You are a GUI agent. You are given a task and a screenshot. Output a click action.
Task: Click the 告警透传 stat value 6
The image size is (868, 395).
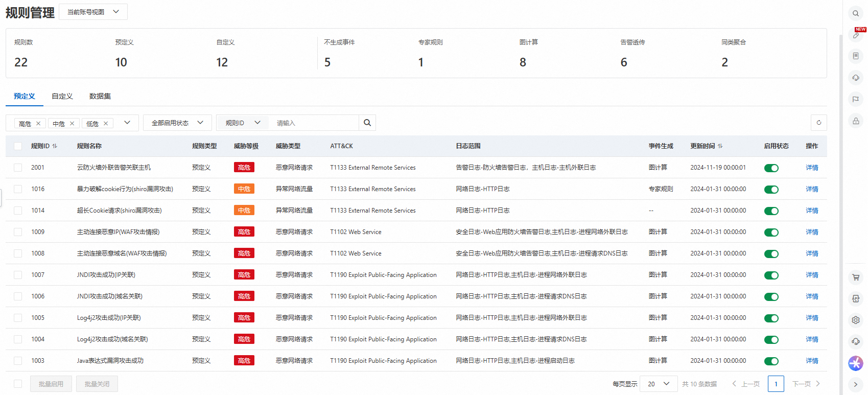coord(624,62)
